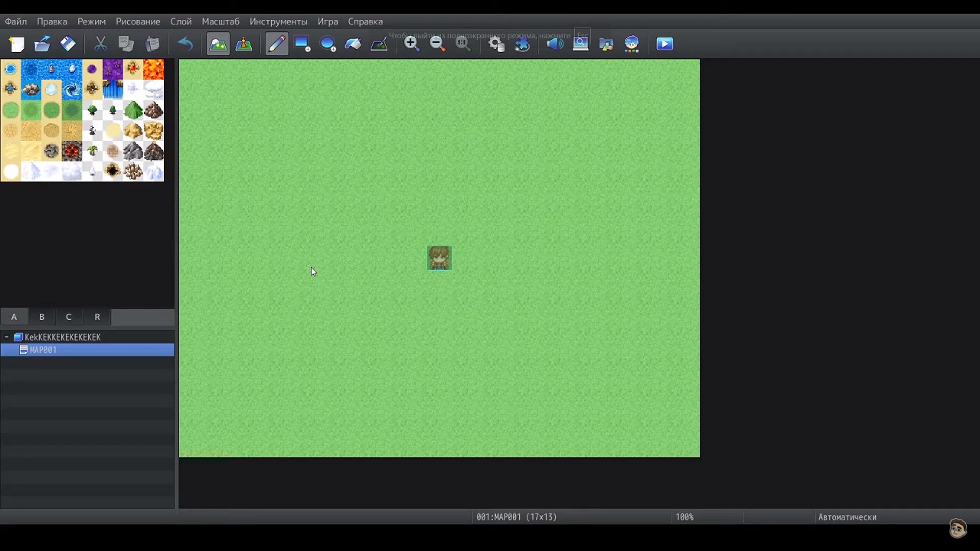980x551 pixels.
Task: Click the player character on the map
Action: coord(439,258)
